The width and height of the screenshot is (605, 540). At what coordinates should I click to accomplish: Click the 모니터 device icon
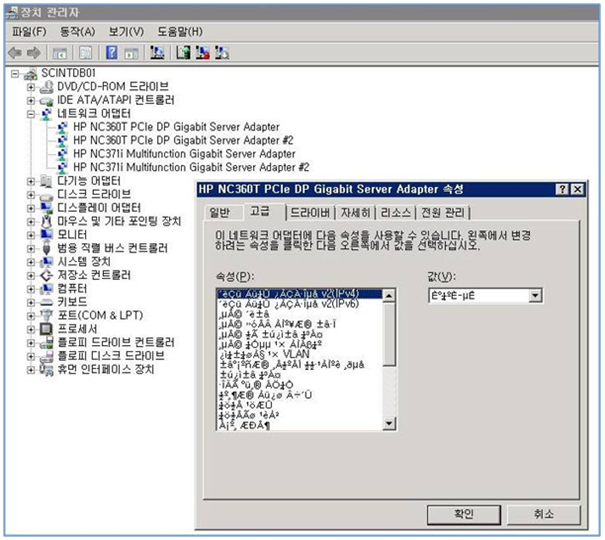coord(46,235)
